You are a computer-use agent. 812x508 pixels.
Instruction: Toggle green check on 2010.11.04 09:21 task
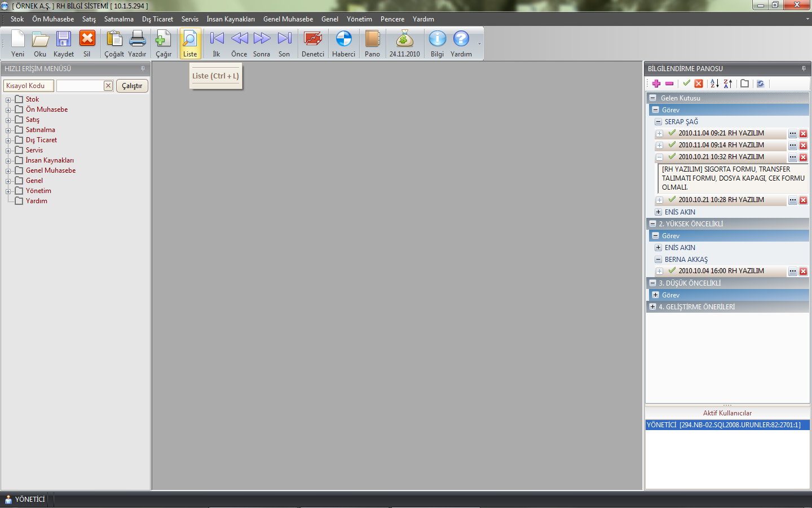[x=672, y=133]
